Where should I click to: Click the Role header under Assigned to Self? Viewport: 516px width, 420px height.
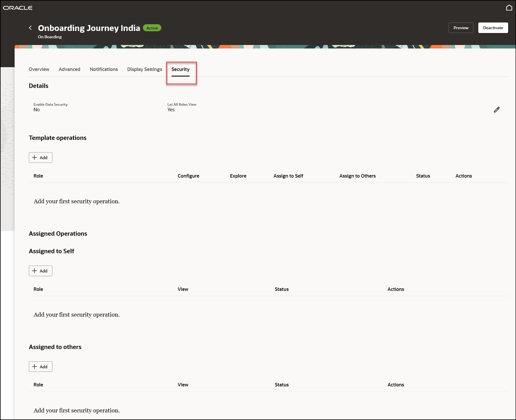38,289
